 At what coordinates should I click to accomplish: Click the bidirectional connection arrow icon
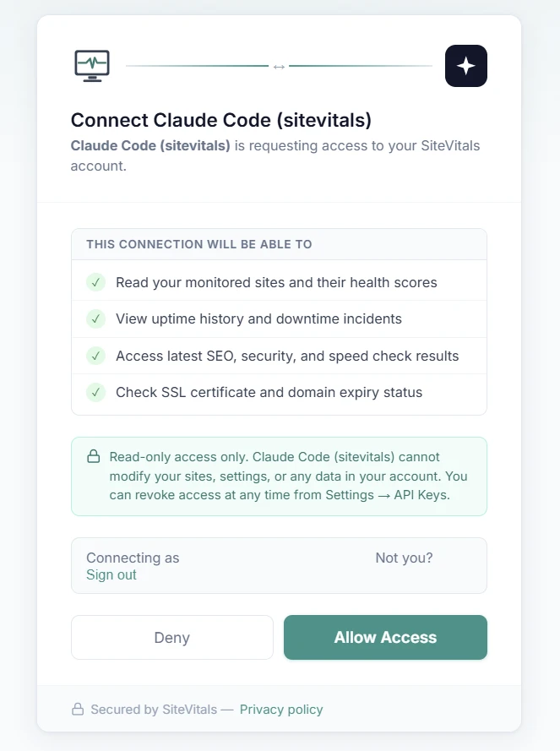279,66
